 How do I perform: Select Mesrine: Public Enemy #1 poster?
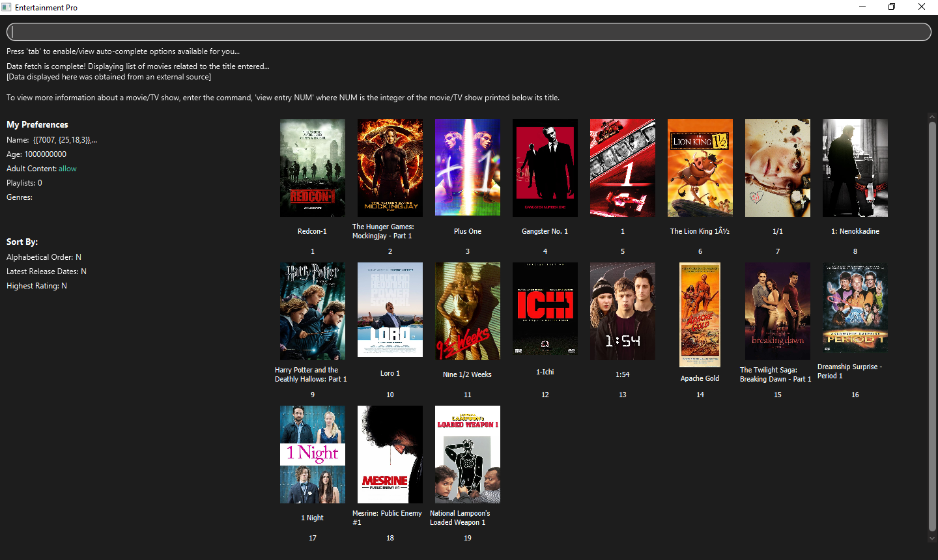[390, 455]
